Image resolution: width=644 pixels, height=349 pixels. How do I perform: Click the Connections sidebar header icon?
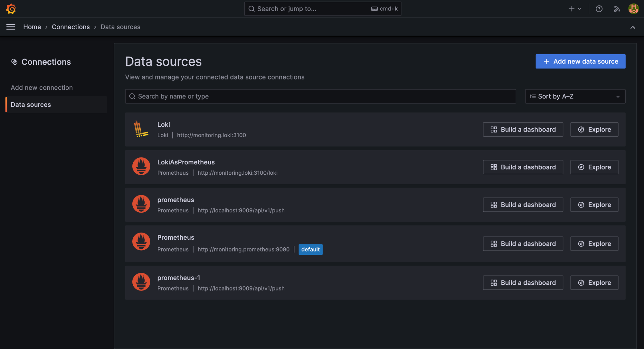pos(14,62)
